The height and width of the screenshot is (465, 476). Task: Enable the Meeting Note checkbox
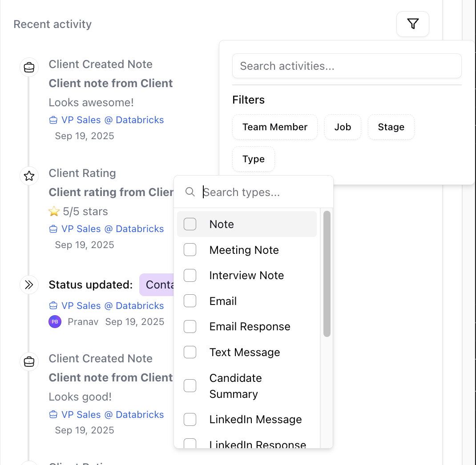(190, 250)
